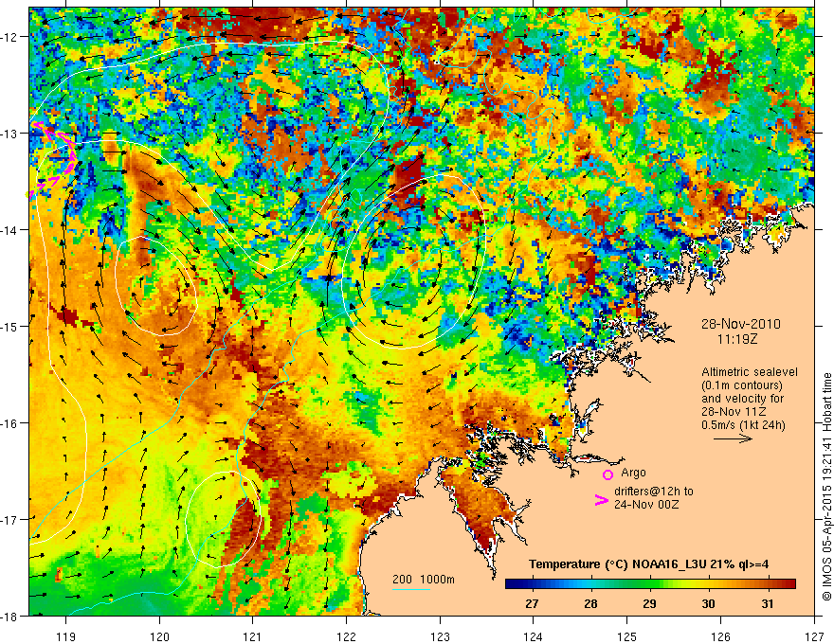Click the '200 1000m' bathymetry label
Screen dimensions: 834x644
[x=424, y=580]
